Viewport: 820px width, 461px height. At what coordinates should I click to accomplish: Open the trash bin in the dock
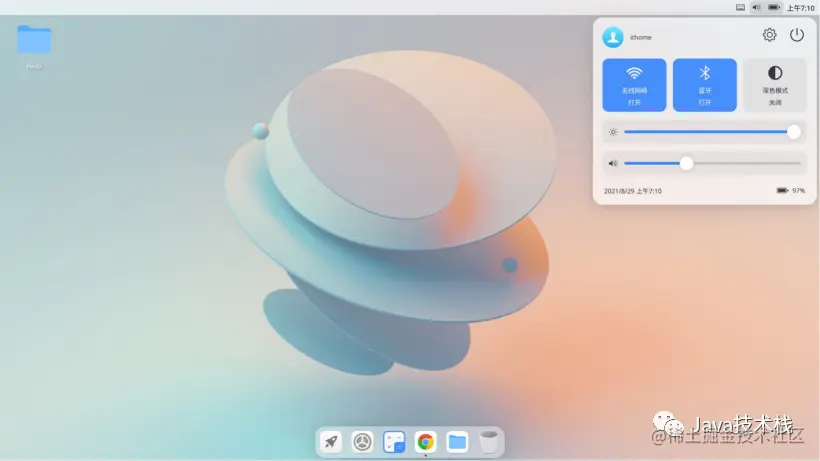[x=488, y=442]
